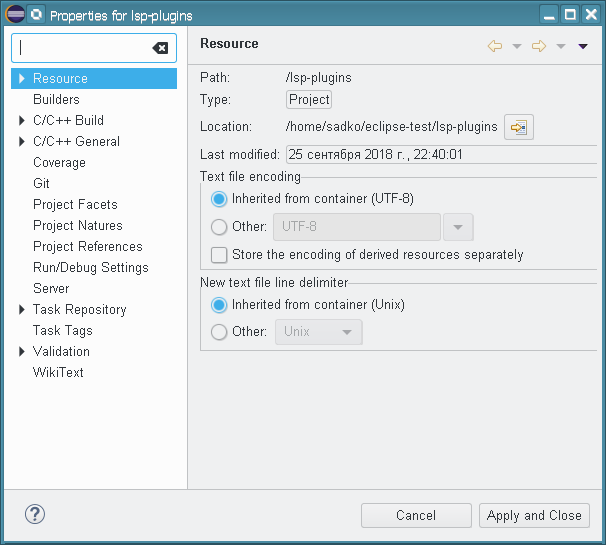Screen dimensions: 606x545
Task: Open the forward history dropdown arrow
Action: click(x=561, y=46)
